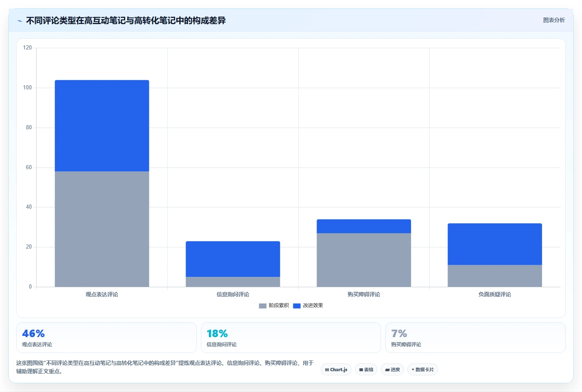Viewport: 582px width, 392px height.
Task: Click the blue 改进效果 legend swatch
Action: 297,306
